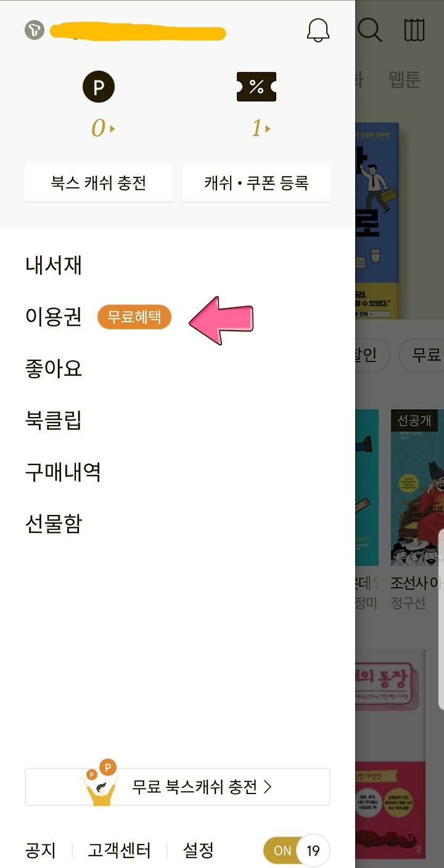The width and height of the screenshot is (444, 868).
Task: Tap the search magnifier icon
Action: pyautogui.click(x=370, y=29)
